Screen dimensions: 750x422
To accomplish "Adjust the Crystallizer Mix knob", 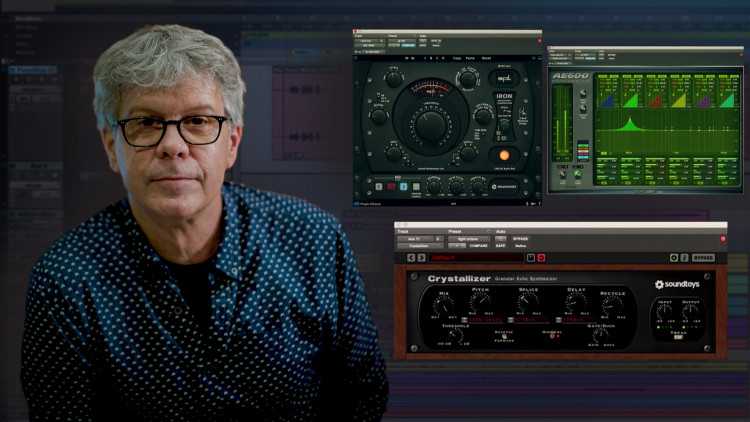I will pos(444,306).
